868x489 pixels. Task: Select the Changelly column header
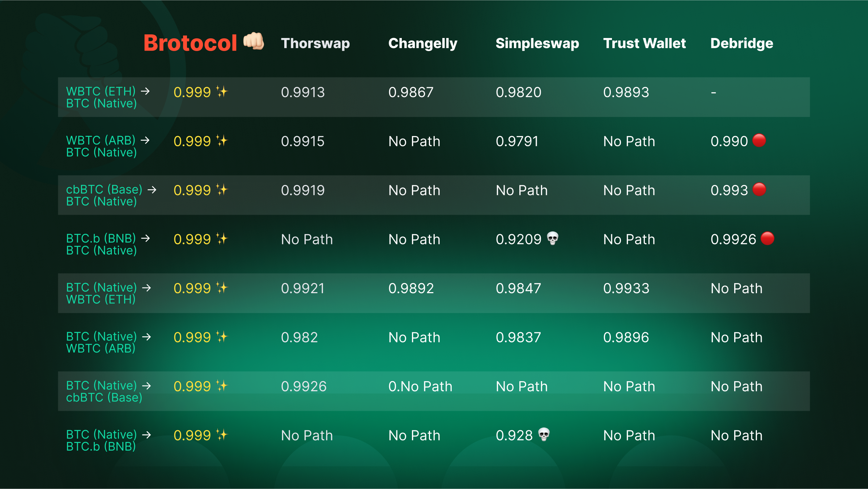click(x=422, y=43)
